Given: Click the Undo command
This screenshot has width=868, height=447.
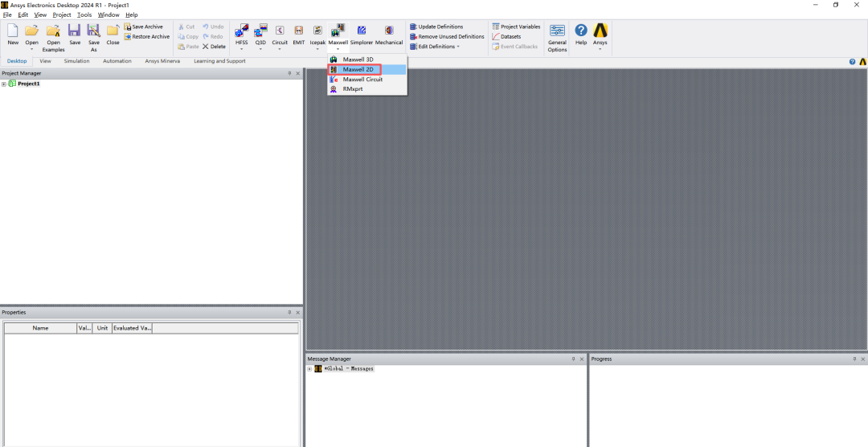Looking at the screenshot, I should pyautogui.click(x=213, y=27).
